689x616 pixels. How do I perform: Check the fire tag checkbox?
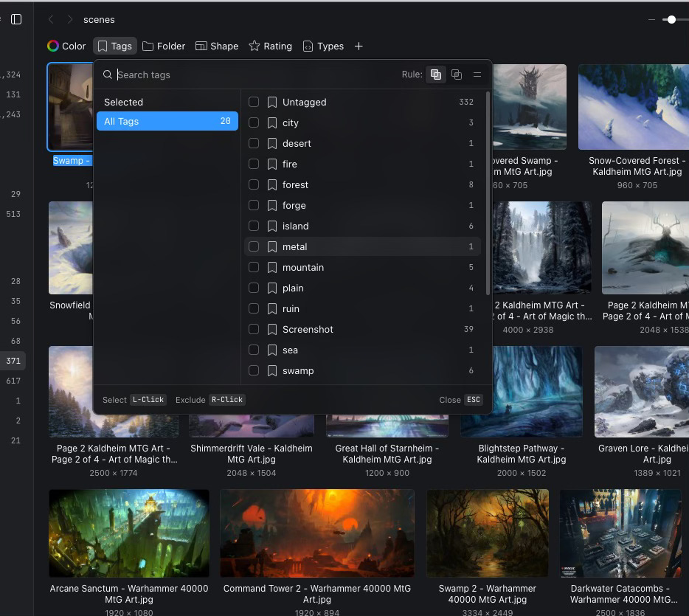254,164
